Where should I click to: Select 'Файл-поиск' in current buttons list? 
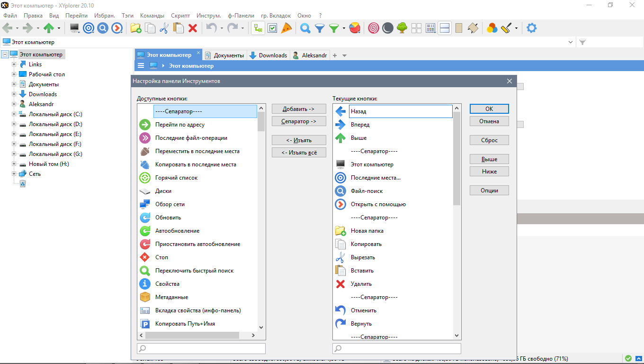(x=367, y=191)
